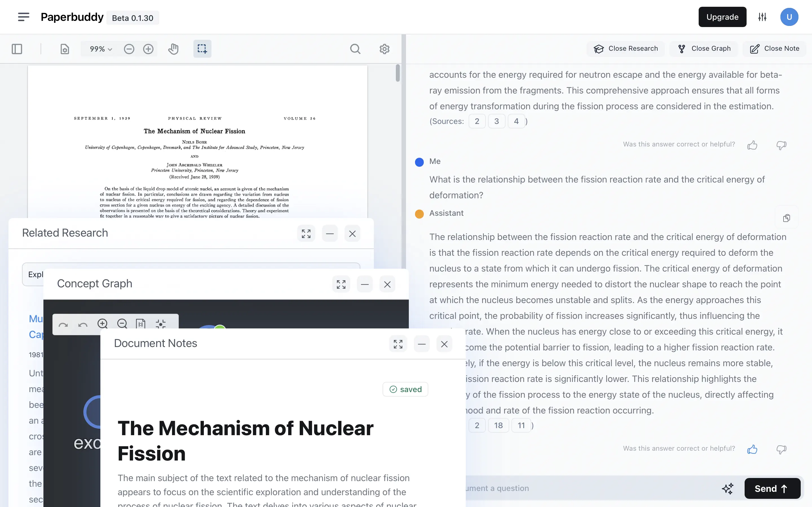This screenshot has width=812, height=507.
Task: Open viewer settings via the gear icon
Action: (384, 49)
